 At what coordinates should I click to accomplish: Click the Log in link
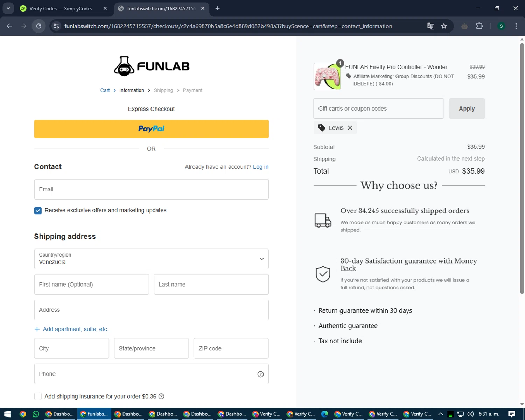pos(261,167)
